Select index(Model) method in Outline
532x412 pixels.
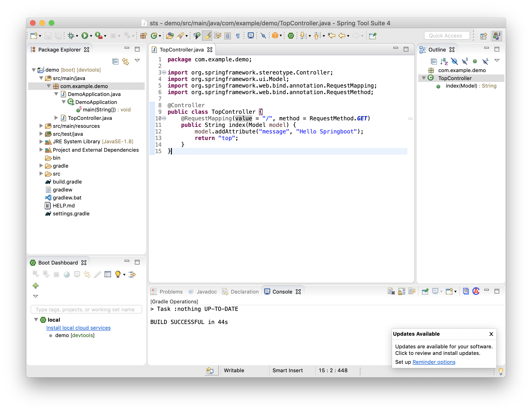click(471, 86)
